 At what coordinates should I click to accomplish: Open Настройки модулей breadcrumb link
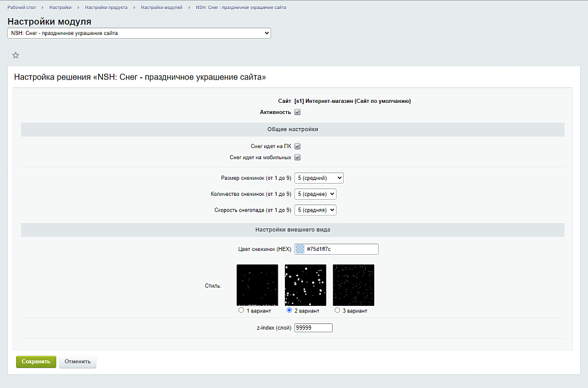pyautogui.click(x=162, y=7)
